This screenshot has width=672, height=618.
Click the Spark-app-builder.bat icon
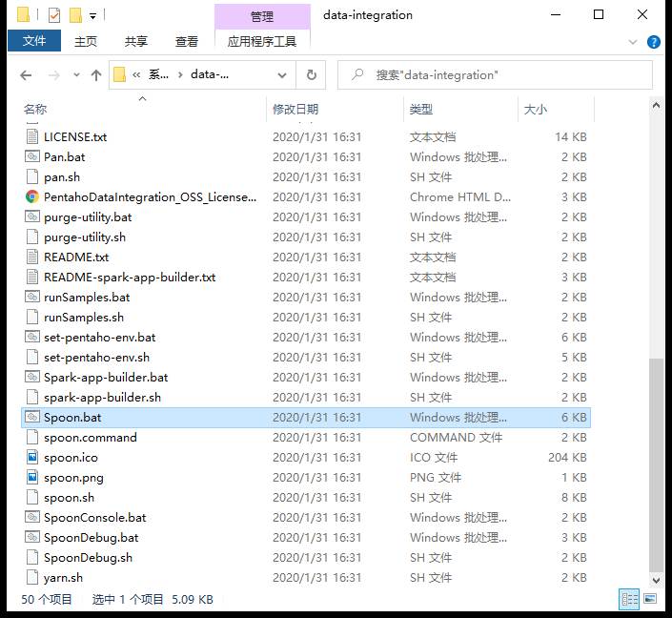(32, 377)
